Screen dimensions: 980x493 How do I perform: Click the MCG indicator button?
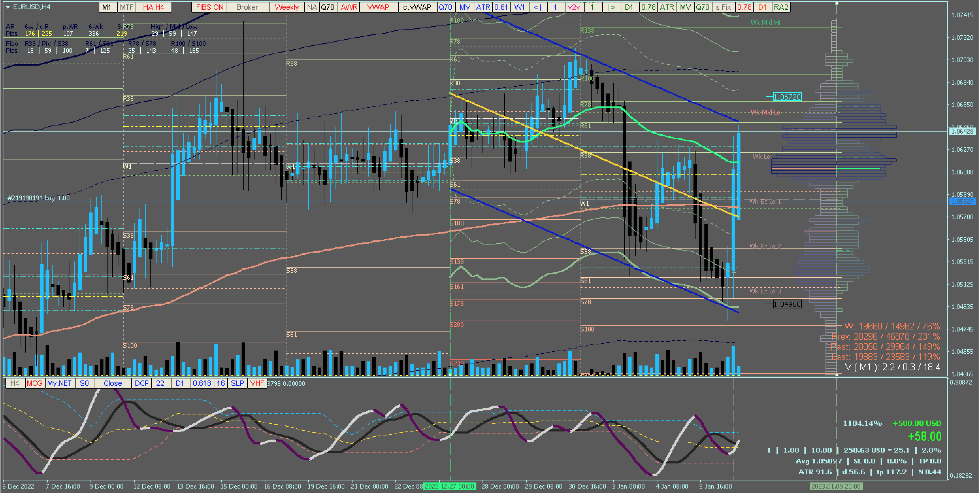35,383
